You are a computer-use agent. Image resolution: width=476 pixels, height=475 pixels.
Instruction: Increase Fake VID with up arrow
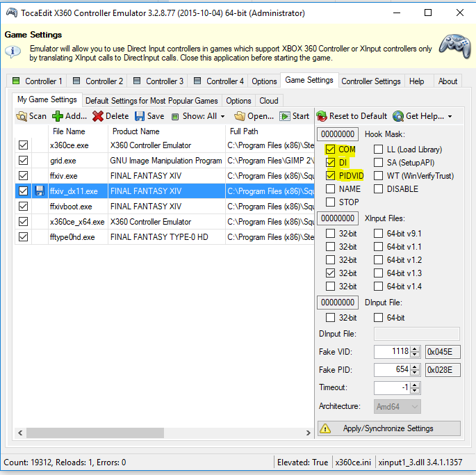tap(415, 349)
